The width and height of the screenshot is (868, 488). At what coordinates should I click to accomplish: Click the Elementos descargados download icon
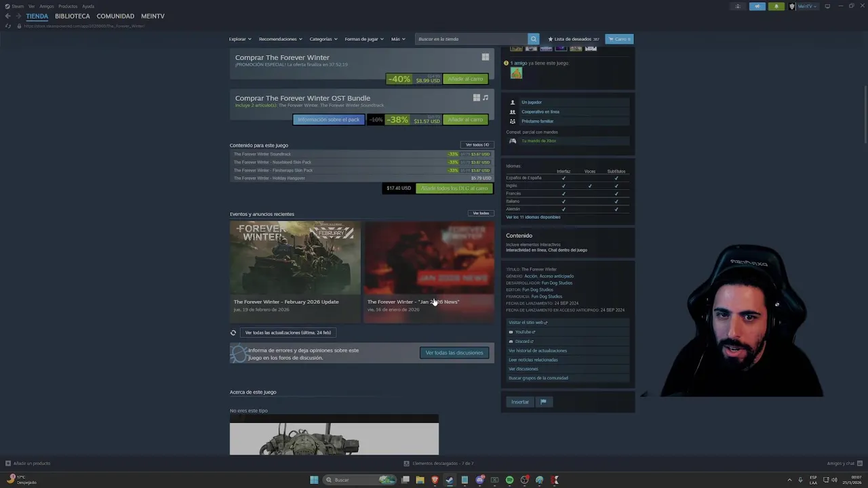tap(407, 464)
